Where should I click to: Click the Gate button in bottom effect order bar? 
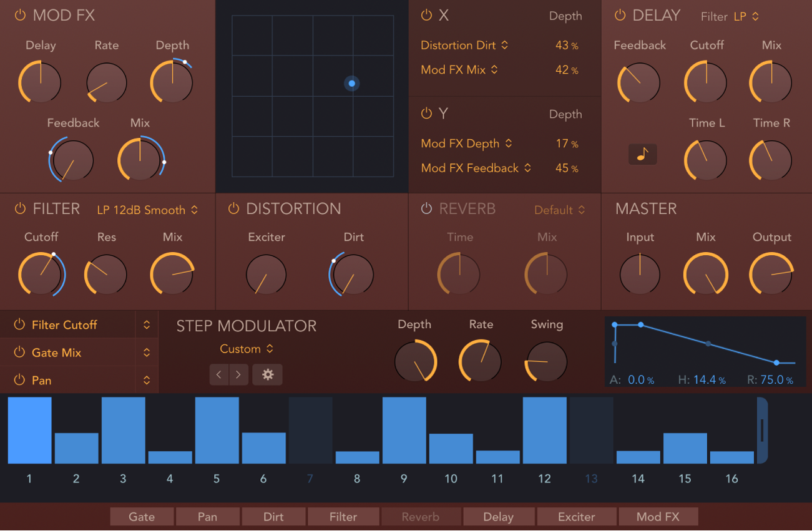142,517
